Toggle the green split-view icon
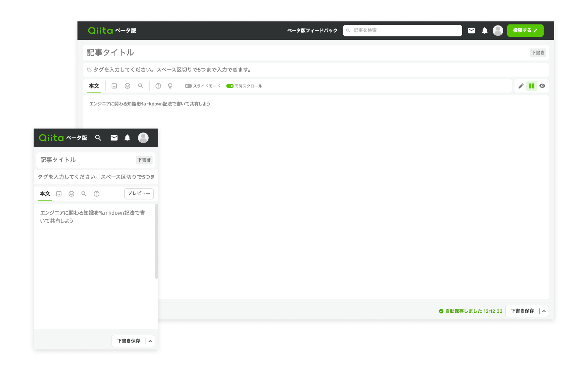This screenshot has height=371, width=588. coord(532,86)
